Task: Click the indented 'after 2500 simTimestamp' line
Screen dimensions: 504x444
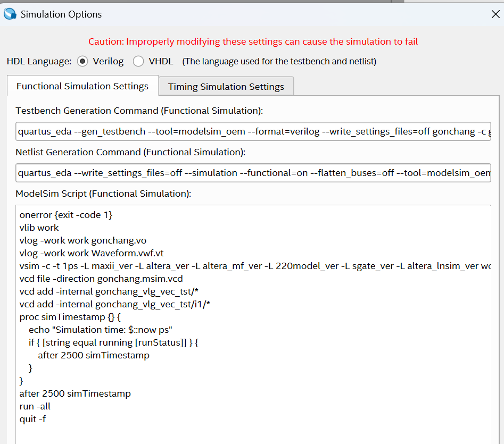Action: click(x=94, y=355)
